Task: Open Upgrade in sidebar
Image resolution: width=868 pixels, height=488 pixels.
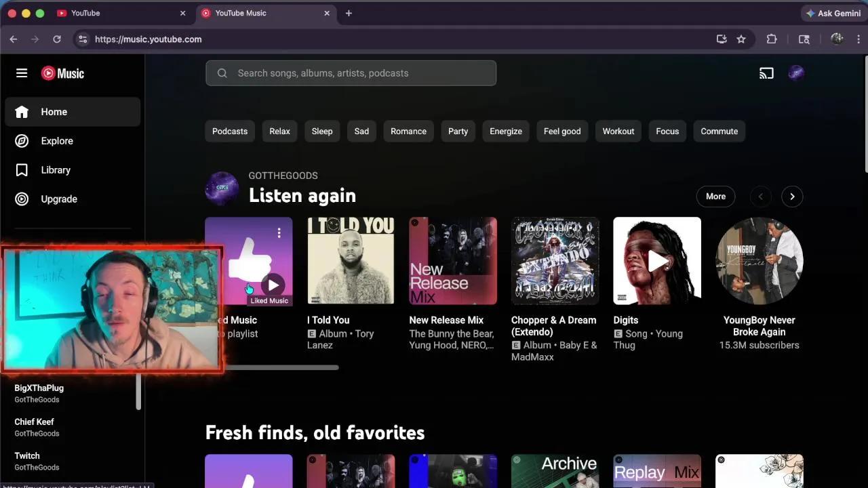Action: click(73, 199)
